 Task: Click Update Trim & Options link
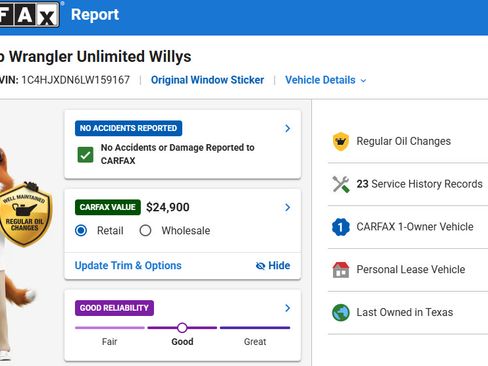pyautogui.click(x=128, y=265)
